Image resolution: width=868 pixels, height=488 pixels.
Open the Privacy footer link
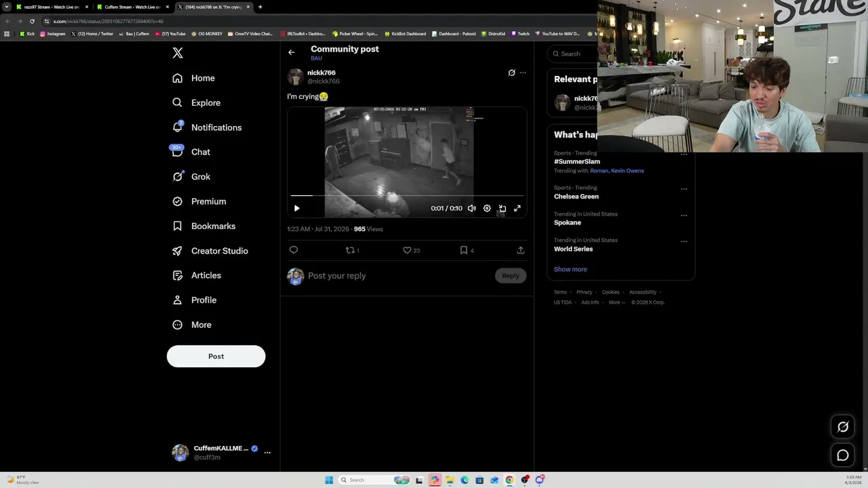[x=585, y=292]
